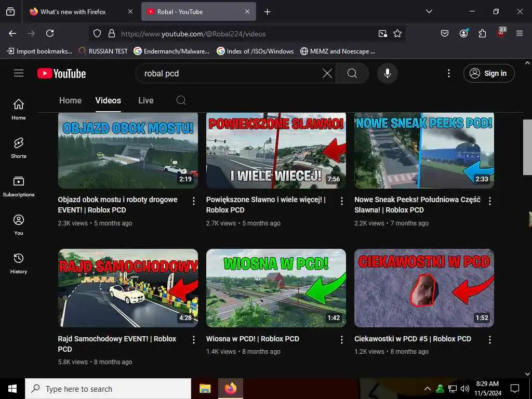Show site security lock information
This screenshot has width=532, height=399.
pyautogui.click(x=112, y=34)
